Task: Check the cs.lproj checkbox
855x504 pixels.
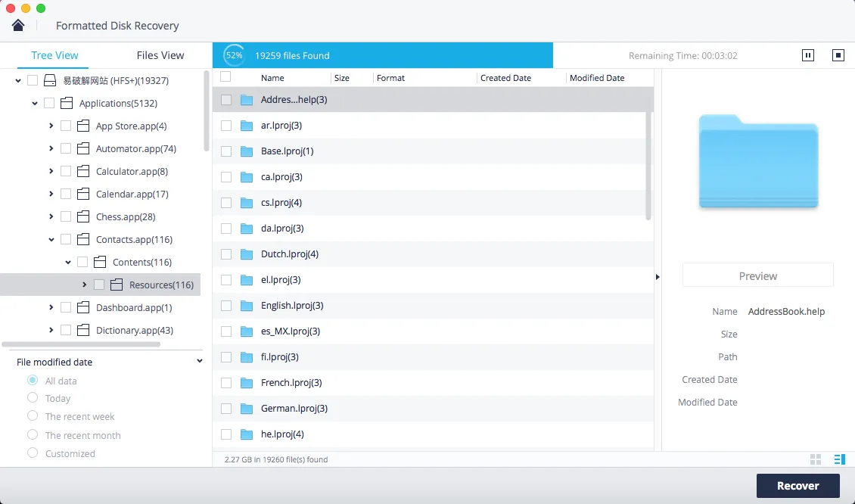Action: point(226,203)
